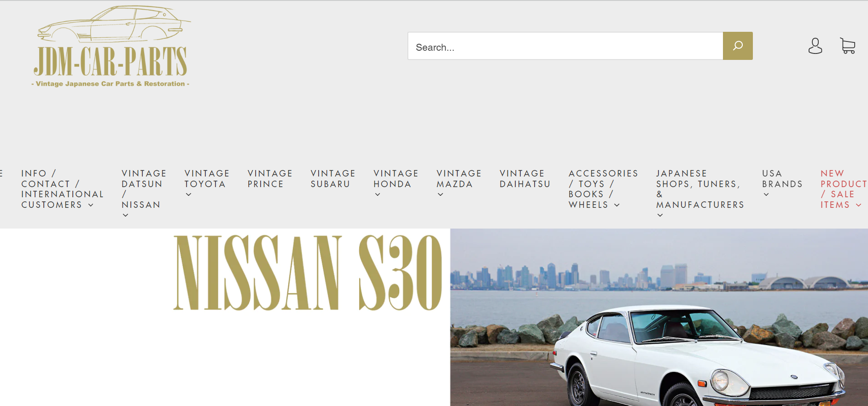The height and width of the screenshot is (406, 868).
Task: Expand the Vintage Mazda chevron
Action: click(441, 194)
